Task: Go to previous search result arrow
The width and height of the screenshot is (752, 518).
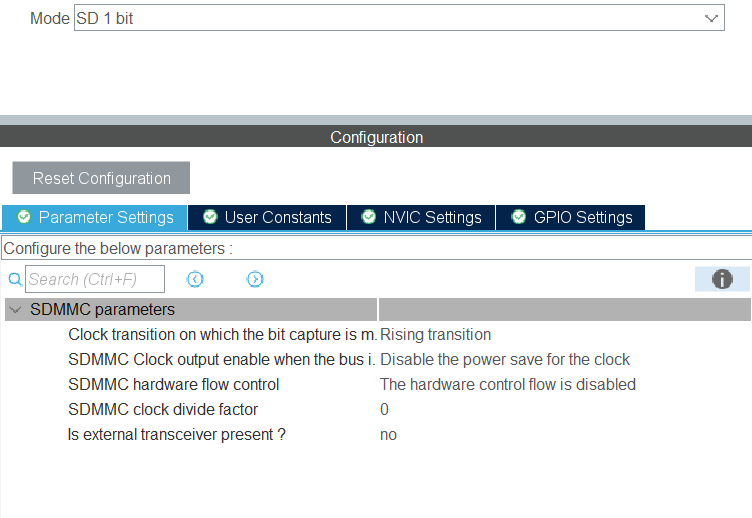Action: pyautogui.click(x=196, y=280)
